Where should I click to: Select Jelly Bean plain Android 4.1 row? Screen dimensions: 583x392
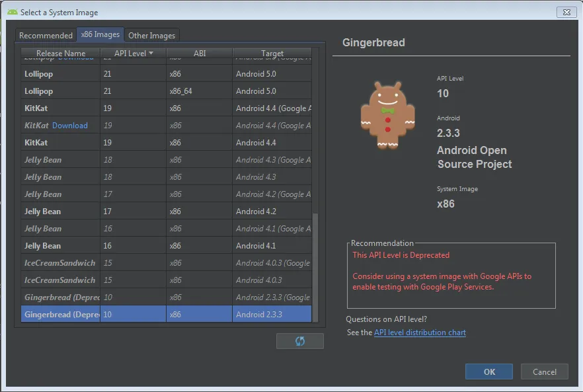(x=166, y=246)
